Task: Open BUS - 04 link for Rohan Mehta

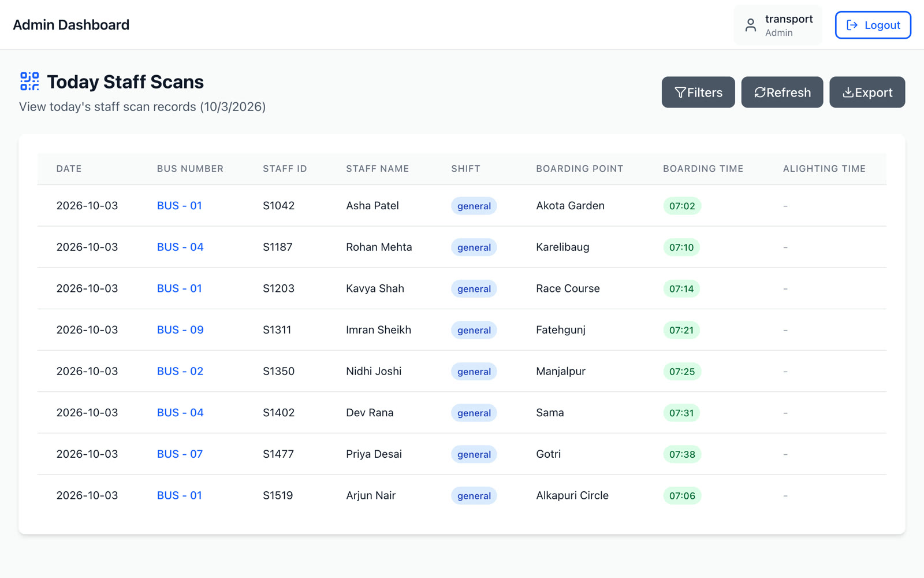Action: [180, 247]
